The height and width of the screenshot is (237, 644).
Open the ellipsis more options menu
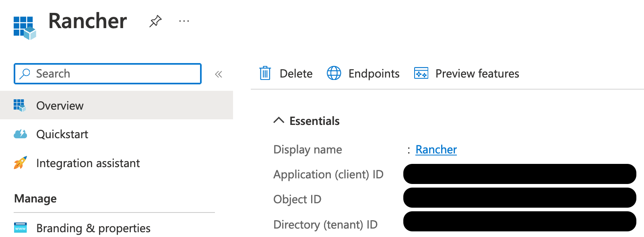[x=184, y=21]
